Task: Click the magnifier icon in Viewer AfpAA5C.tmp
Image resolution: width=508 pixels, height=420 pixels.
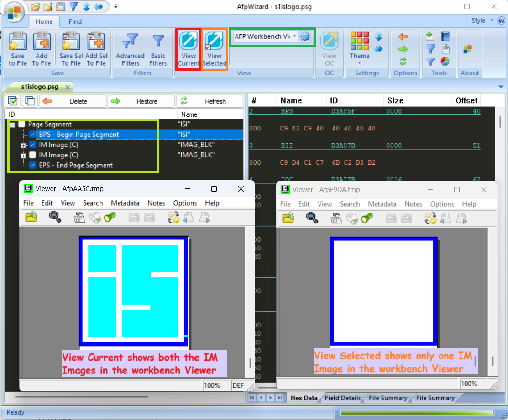Action: (x=55, y=218)
